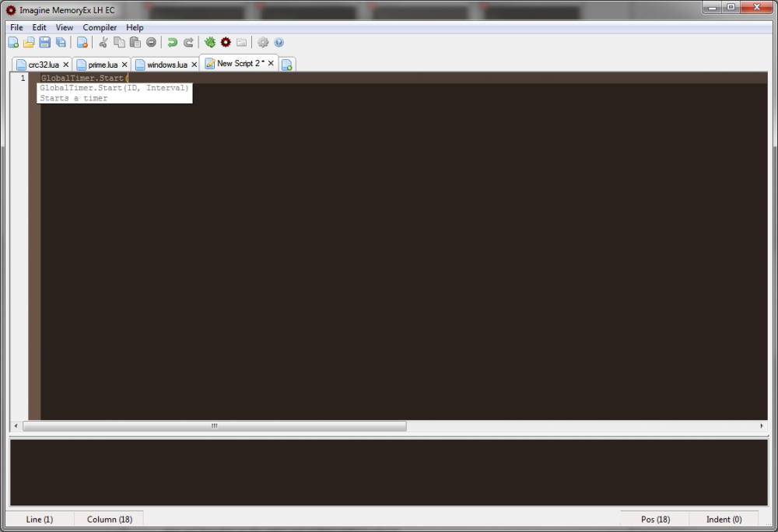Save the script using the floppy disk icon
Viewport: 778px width, 532px height.
[x=44, y=43]
